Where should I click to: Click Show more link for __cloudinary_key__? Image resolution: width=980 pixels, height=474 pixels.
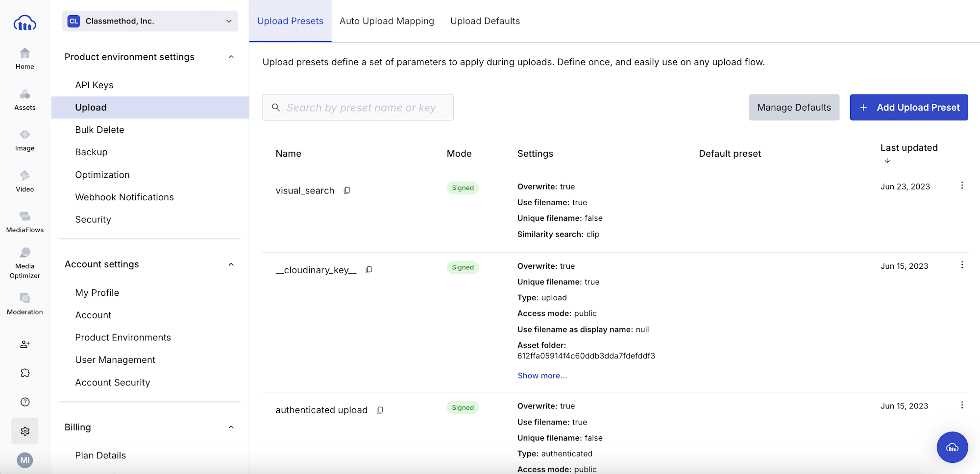[x=542, y=376]
